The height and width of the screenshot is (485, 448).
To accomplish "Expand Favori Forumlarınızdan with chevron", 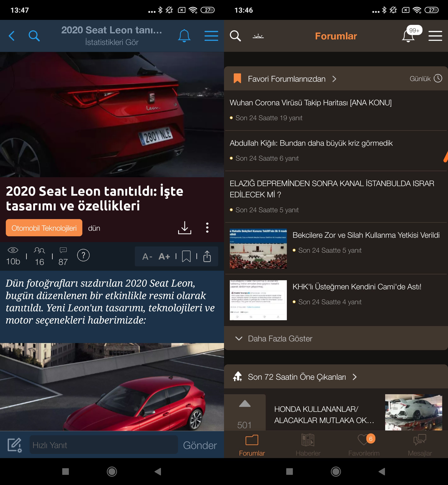I will click(334, 79).
